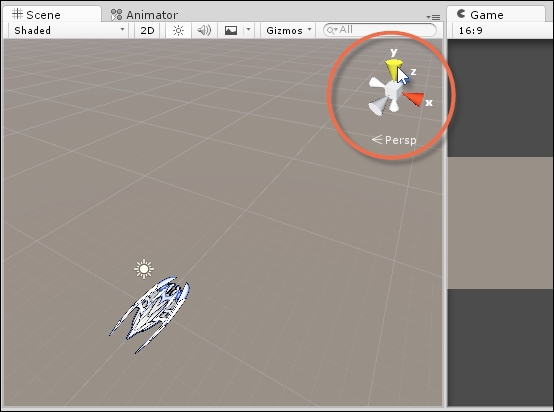Toggle scene lighting with the sun button
This screenshot has height=412, width=554.
178,30
